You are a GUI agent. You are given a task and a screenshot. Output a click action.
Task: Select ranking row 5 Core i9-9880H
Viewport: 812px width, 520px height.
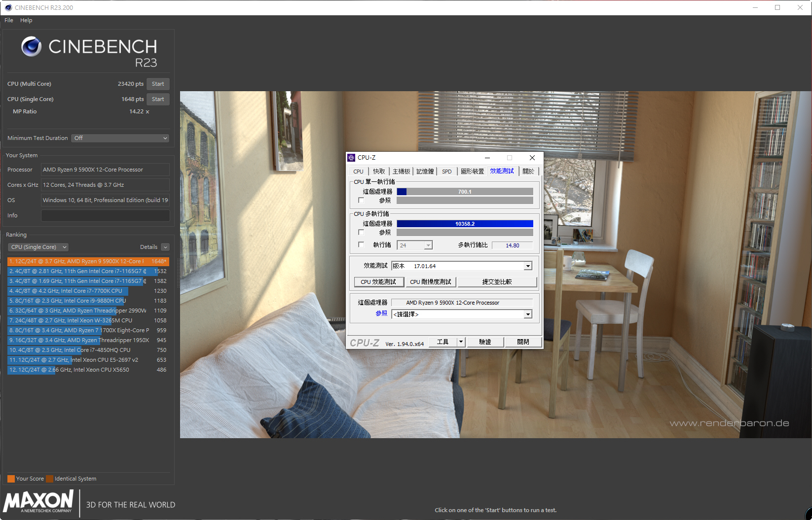[88, 301]
